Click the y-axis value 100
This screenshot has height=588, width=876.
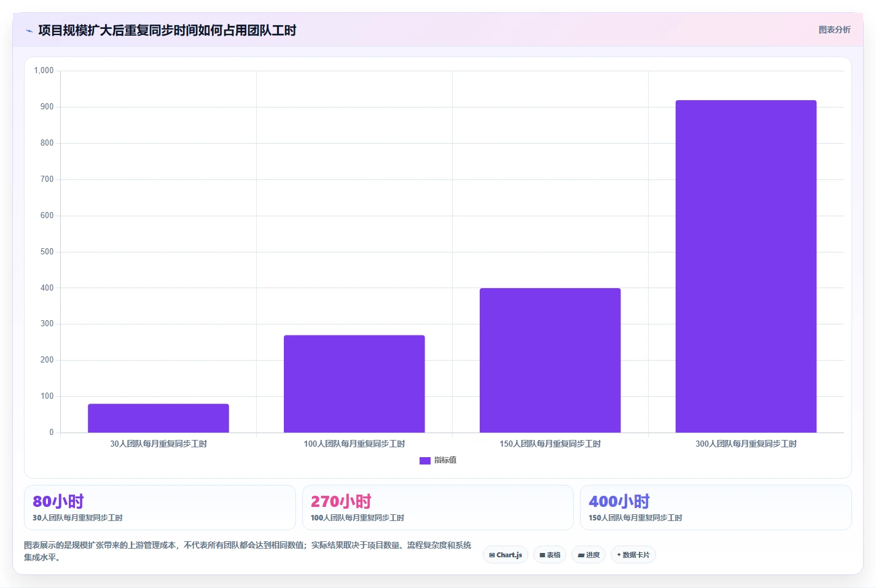pos(47,396)
